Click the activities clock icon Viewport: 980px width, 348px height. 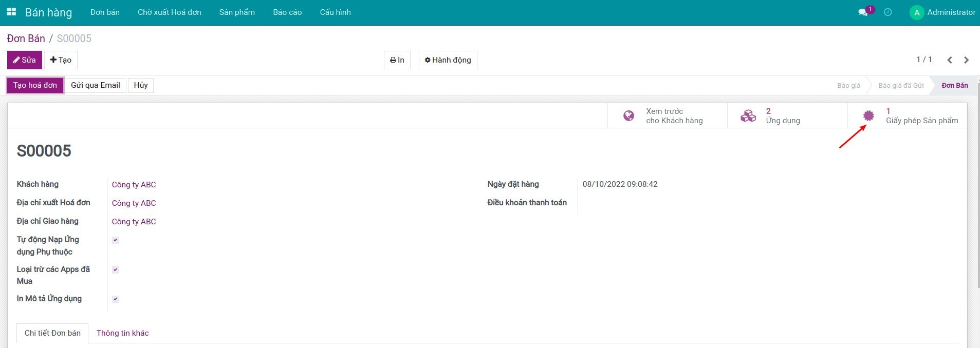[x=887, y=12]
